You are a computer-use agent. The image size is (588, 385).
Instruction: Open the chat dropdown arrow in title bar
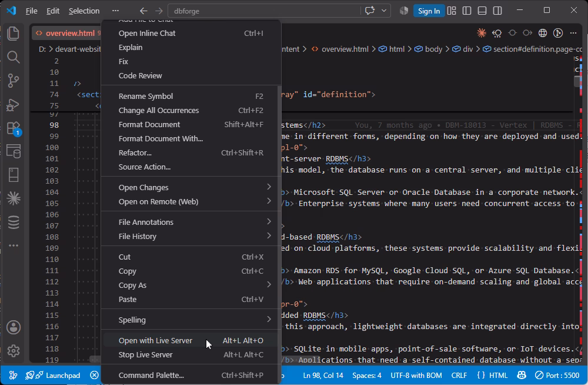pyautogui.click(x=384, y=11)
